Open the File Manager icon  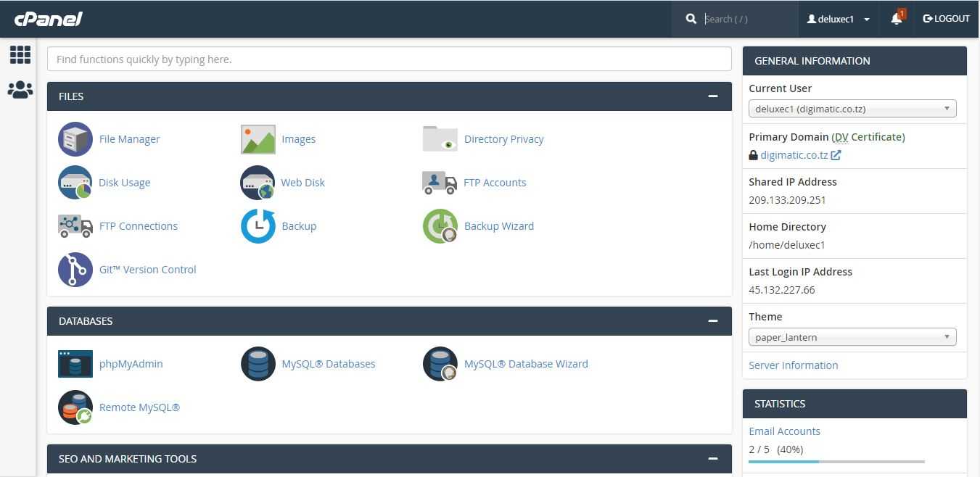75,139
